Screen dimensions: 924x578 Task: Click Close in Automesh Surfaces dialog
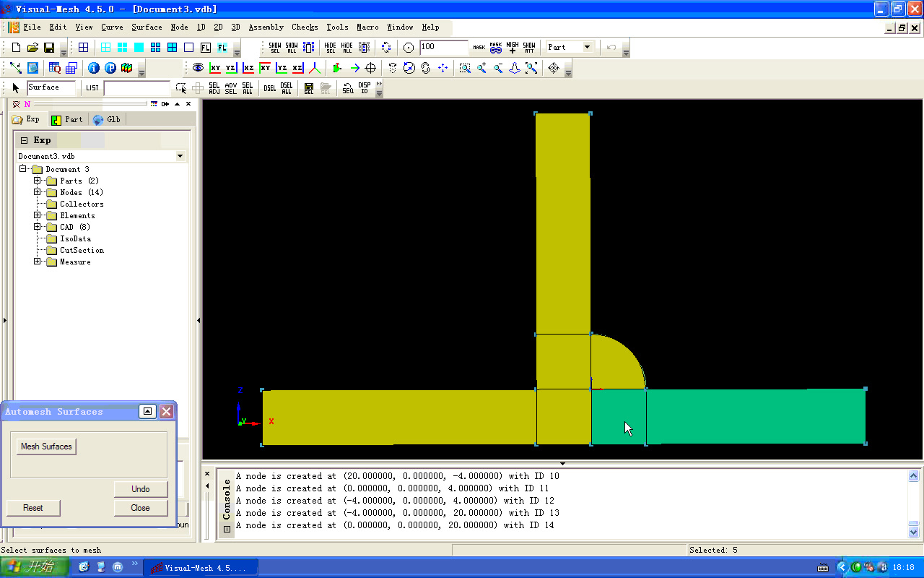coord(141,508)
